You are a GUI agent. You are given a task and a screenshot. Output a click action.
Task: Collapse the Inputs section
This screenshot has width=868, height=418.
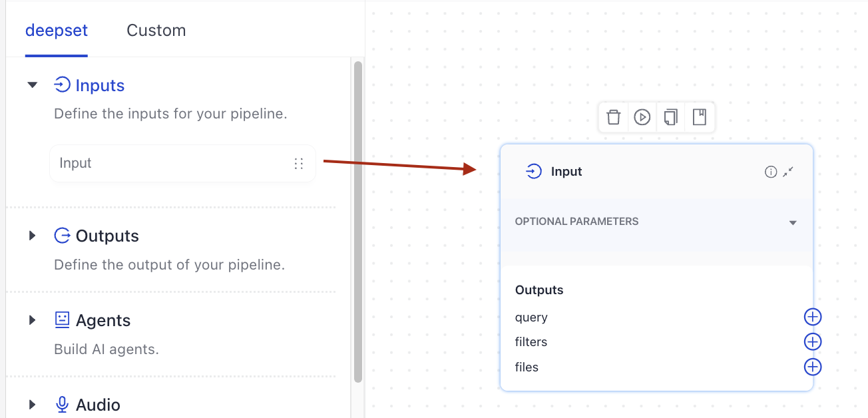32,85
